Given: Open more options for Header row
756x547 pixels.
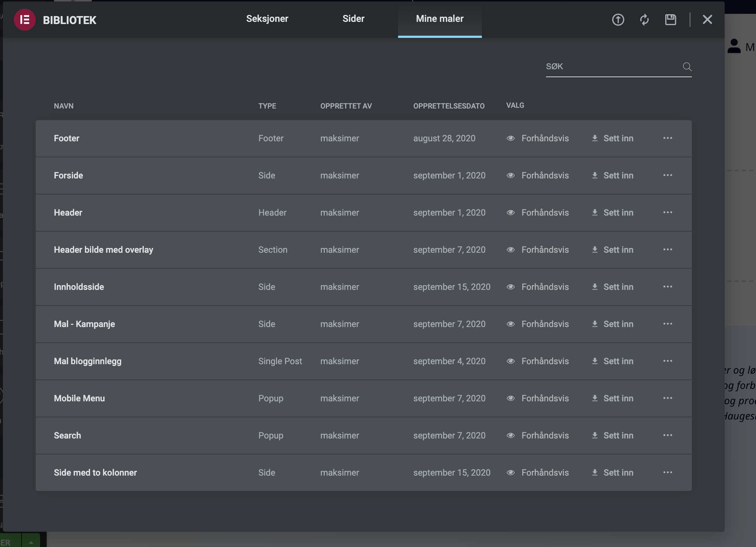Looking at the screenshot, I should (x=668, y=212).
